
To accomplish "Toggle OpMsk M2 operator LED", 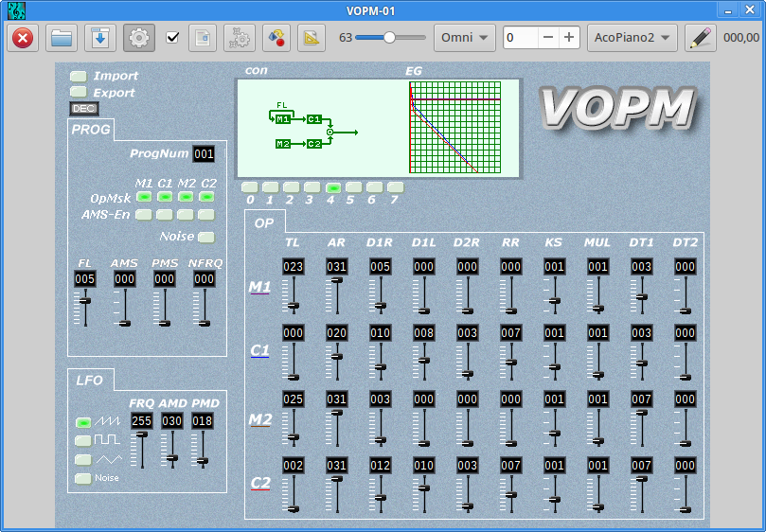I will [x=186, y=197].
